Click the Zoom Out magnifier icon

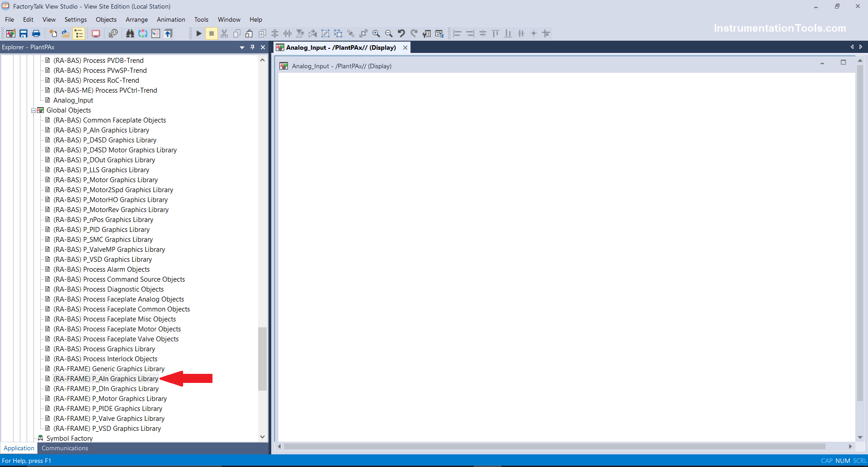pos(389,33)
